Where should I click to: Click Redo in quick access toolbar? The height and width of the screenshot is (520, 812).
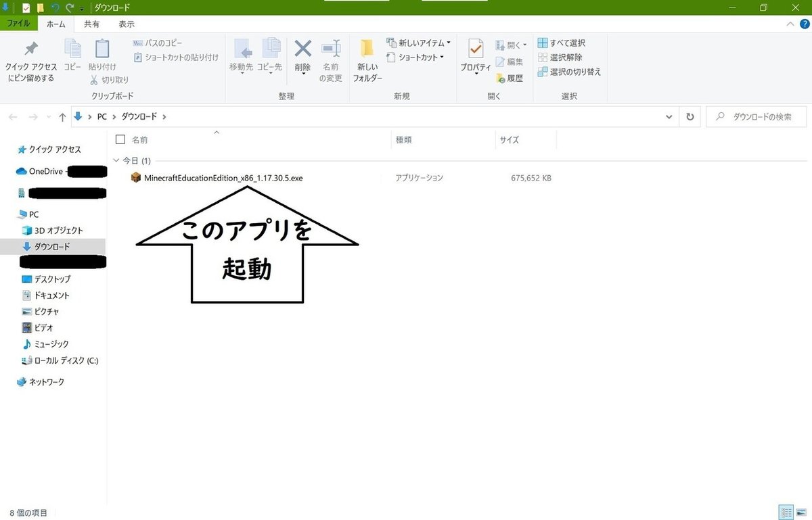point(69,8)
